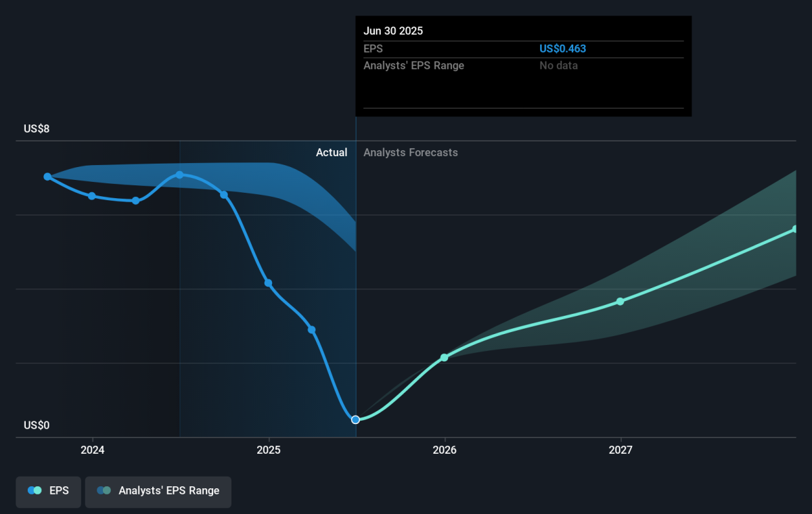Click the dot icon beside Analysts' EPS Range
This screenshot has width=812, height=514.
[x=104, y=491]
